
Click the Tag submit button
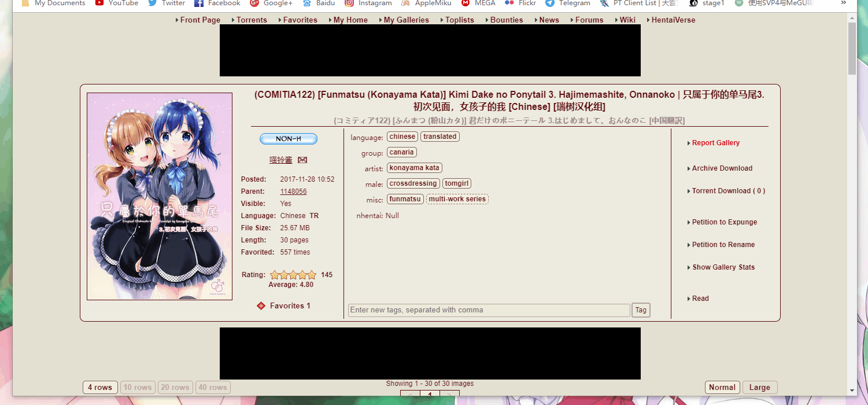(x=641, y=310)
